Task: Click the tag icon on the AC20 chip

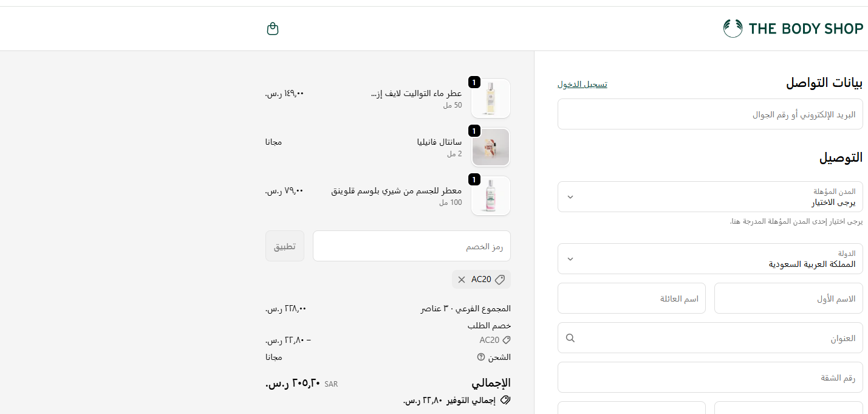Action: click(x=499, y=280)
